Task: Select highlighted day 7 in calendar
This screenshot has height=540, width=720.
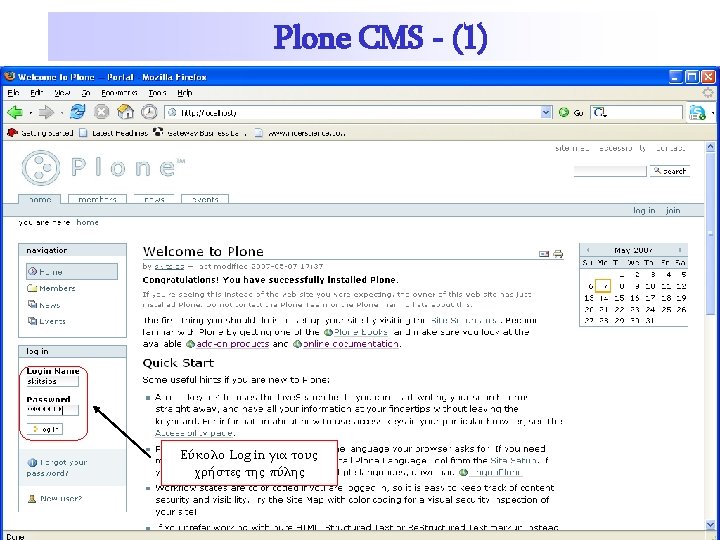Action: click(x=603, y=286)
